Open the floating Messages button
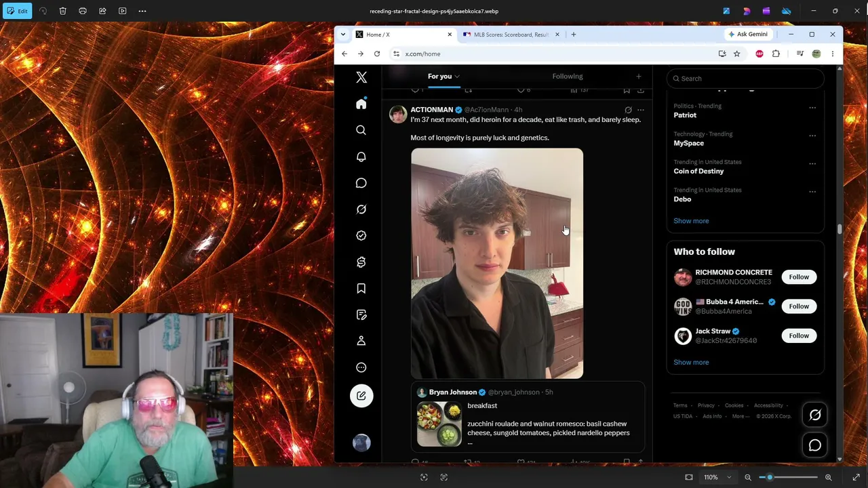The width and height of the screenshot is (868, 488). [815, 445]
